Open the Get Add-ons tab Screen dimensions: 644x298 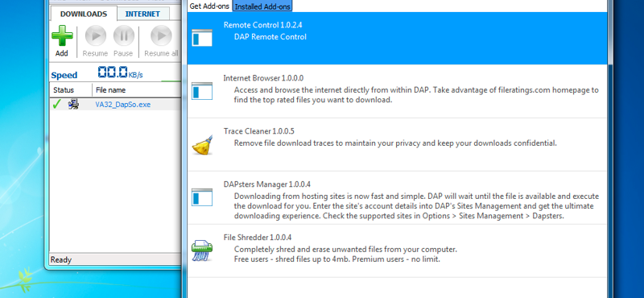click(209, 6)
